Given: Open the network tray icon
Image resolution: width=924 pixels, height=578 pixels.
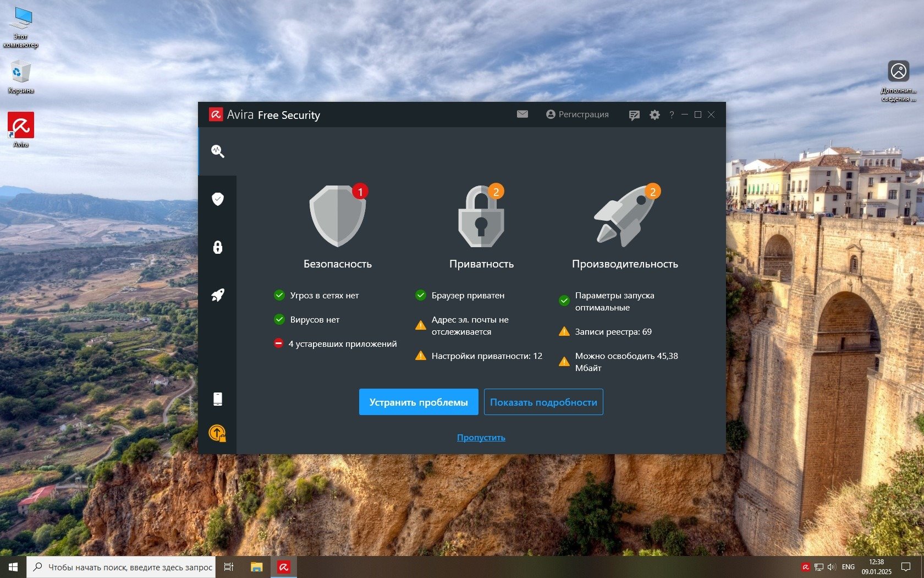Looking at the screenshot, I should coord(819,567).
